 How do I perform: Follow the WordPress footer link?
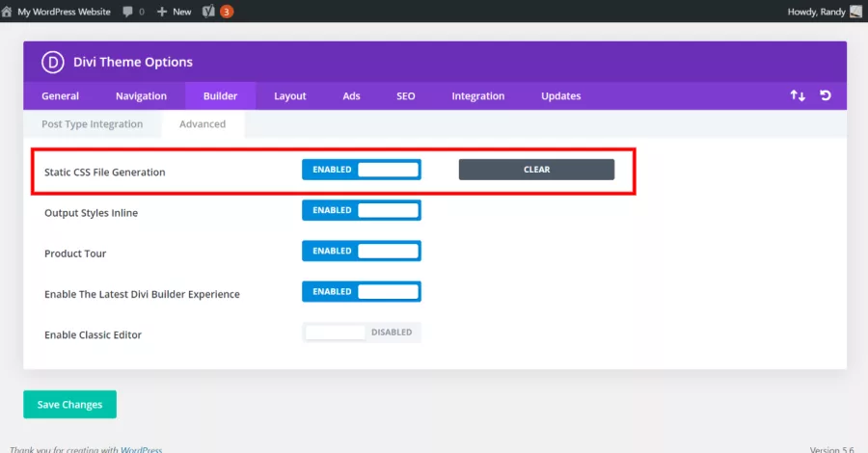pos(141,449)
